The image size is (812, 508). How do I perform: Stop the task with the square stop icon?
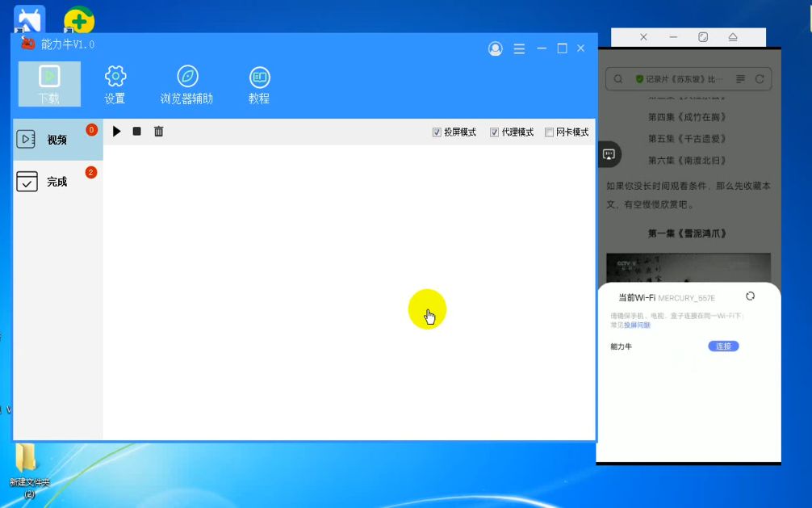(137, 131)
